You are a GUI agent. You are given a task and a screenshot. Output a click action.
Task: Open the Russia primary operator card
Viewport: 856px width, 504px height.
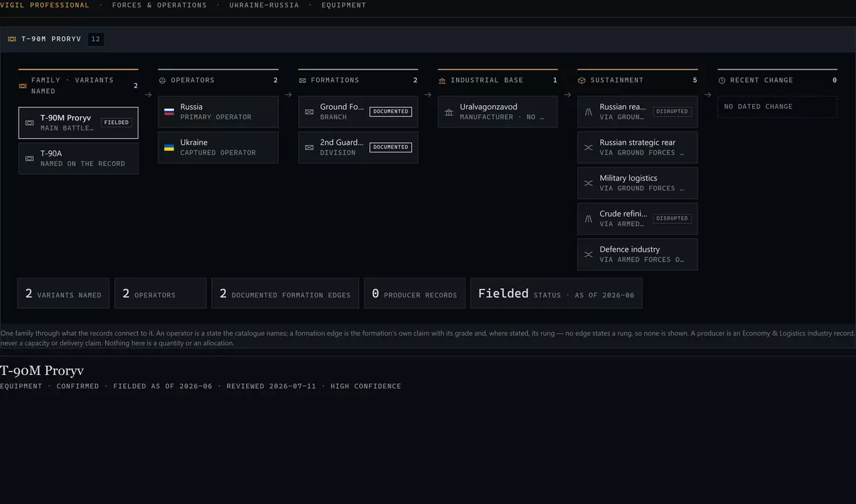218,112
